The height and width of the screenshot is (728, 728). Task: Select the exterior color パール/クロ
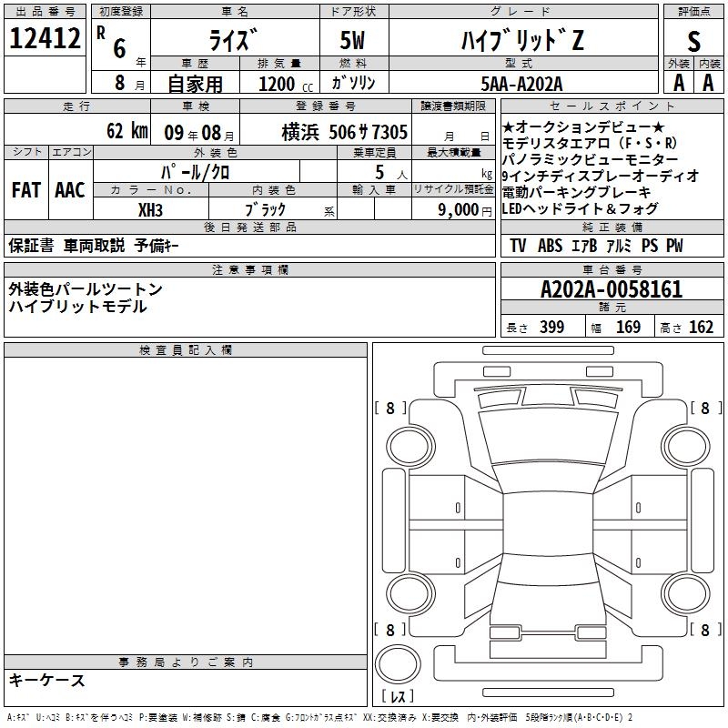click(x=195, y=172)
